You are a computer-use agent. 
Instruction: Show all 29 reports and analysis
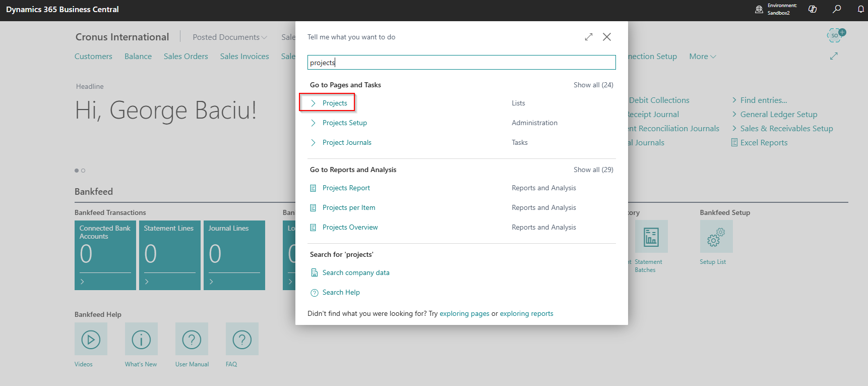tap(593, 170)
